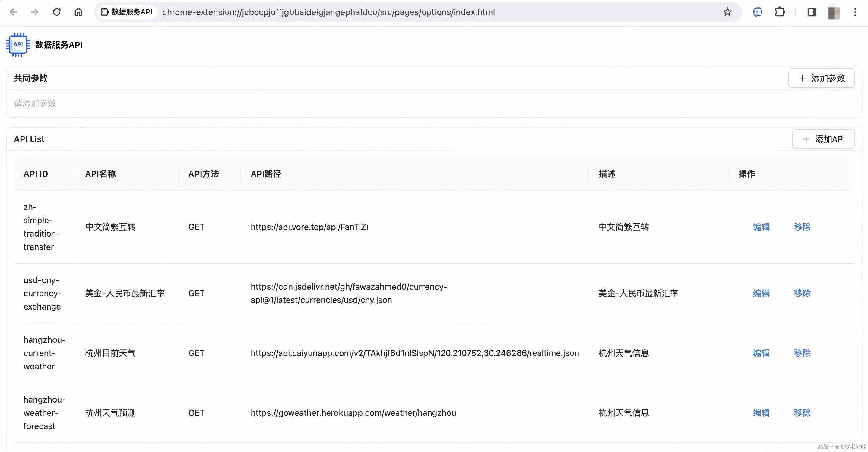Remove the 杭州目前天气 API
This screenshot has height=452, width=868.
[802, 353]
